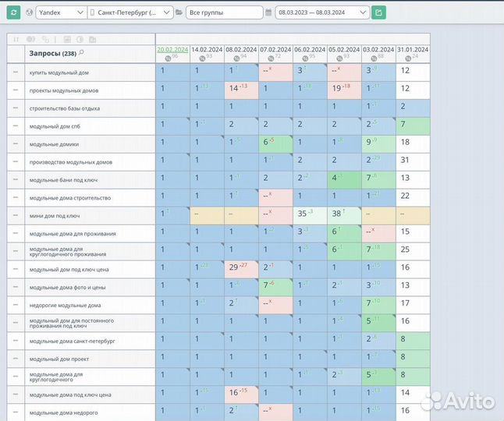This screenshot has height=421, width=504.
Task: Click the green refresh button
Action: tap(13, 12)
